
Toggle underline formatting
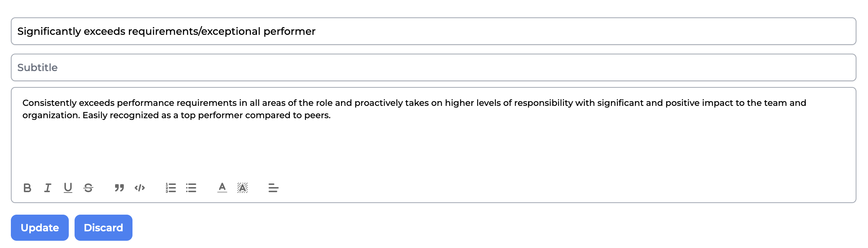[68, 188]
